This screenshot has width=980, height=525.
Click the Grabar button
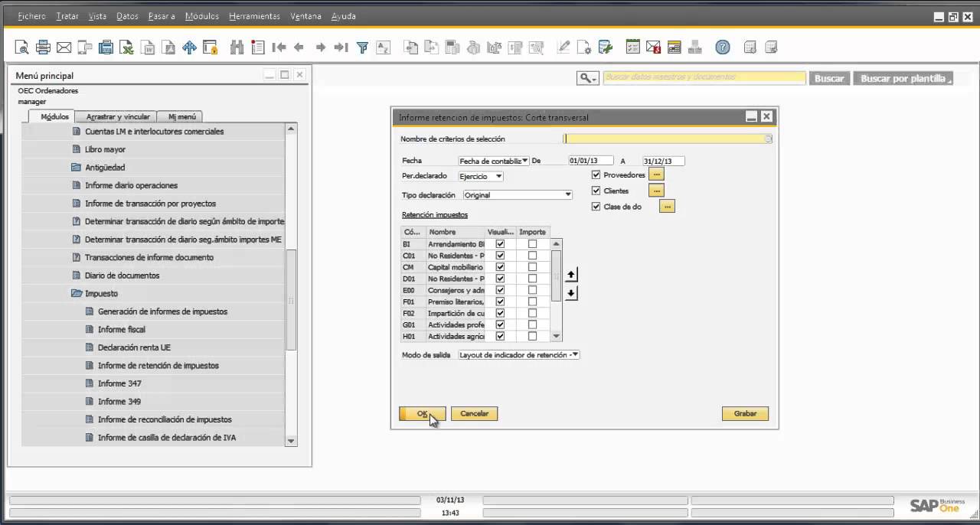[745, 413]
